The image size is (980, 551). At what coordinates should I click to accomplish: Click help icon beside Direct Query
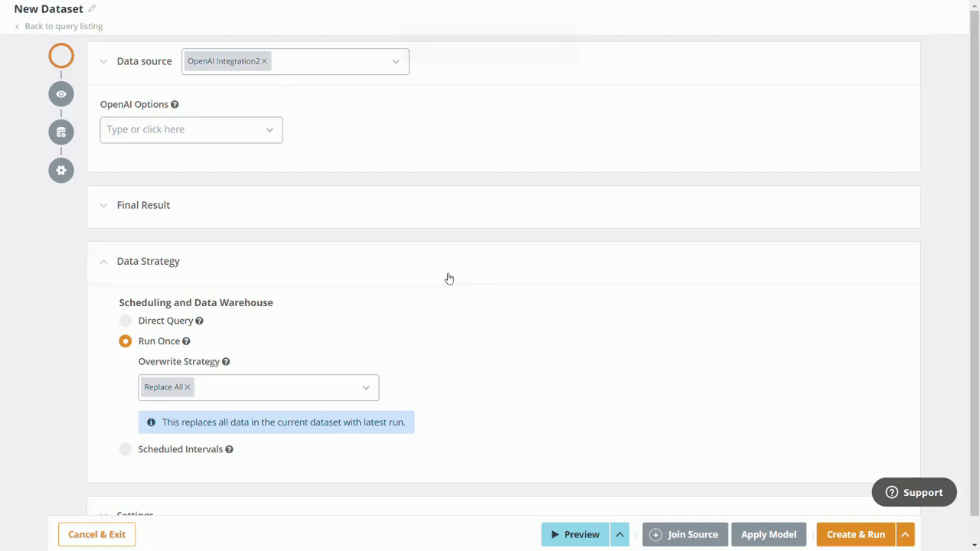click(x=199, y=321)
